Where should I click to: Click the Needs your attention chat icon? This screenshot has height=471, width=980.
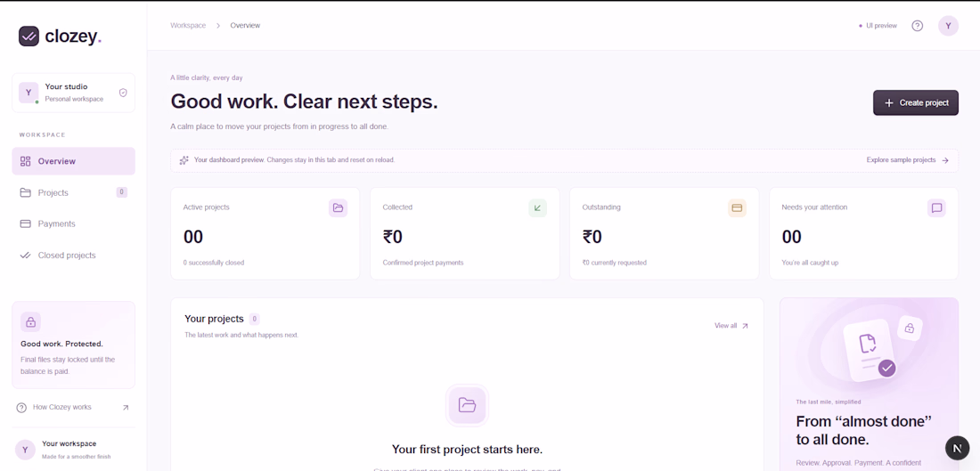936,208
